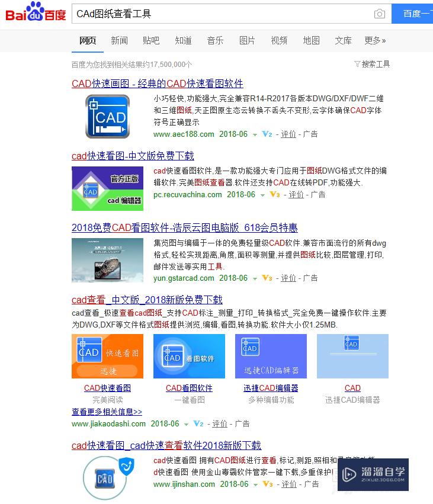Click light blue CAD image
This screenshot has height=504, width=433.
tap(352, 356)
